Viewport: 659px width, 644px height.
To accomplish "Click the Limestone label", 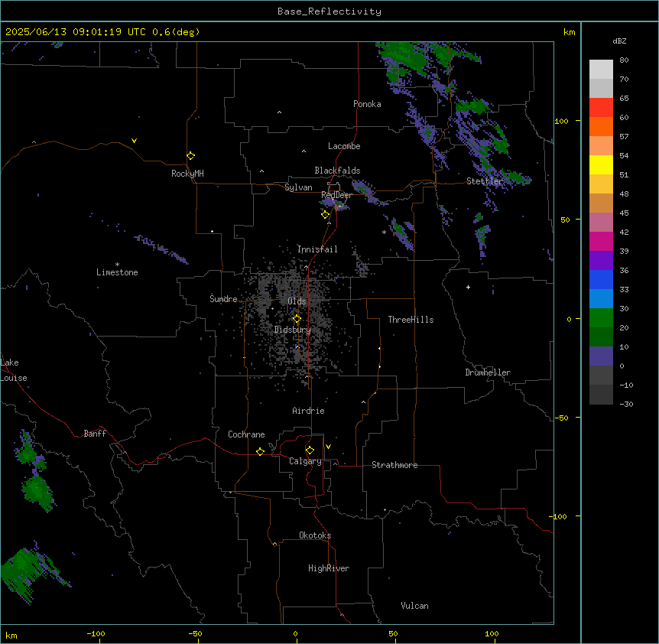I will [x=117, y=272].
